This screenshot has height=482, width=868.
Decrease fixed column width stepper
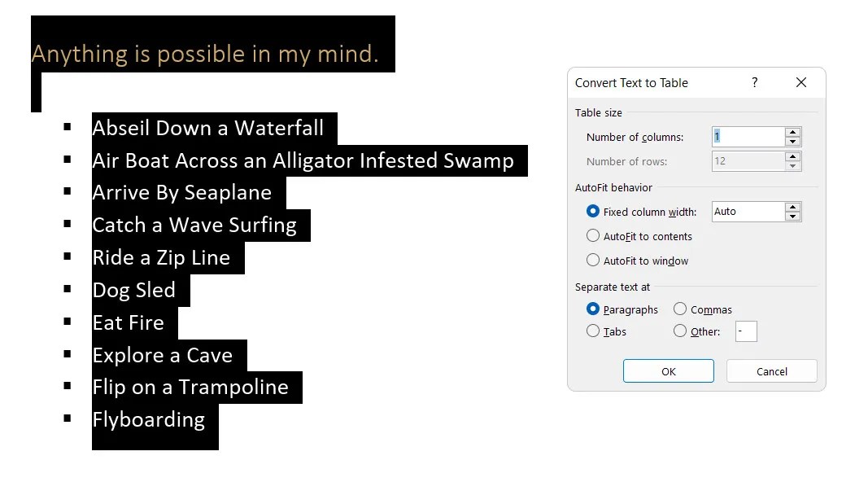[792, 217]
